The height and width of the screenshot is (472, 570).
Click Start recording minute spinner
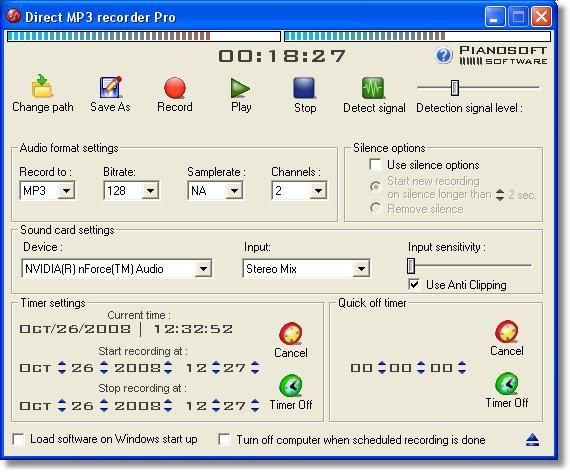coord(255,368)
